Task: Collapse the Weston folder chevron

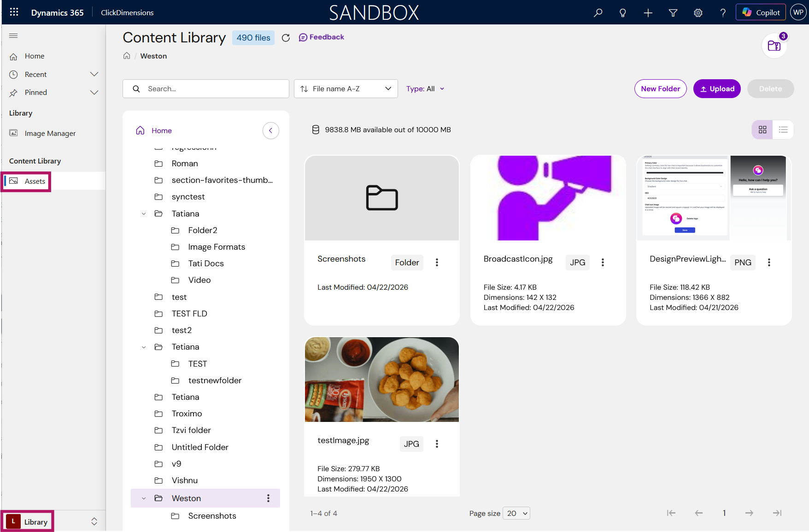Action: [x=144, y=498]
